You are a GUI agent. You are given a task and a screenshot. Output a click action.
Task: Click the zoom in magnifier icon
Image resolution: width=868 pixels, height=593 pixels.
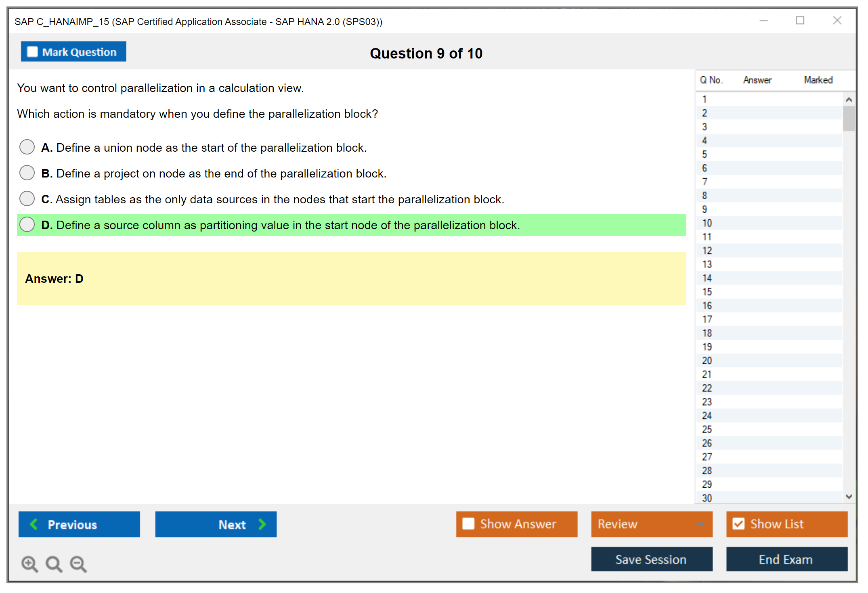pyautogui.click(x=29, y=564)
